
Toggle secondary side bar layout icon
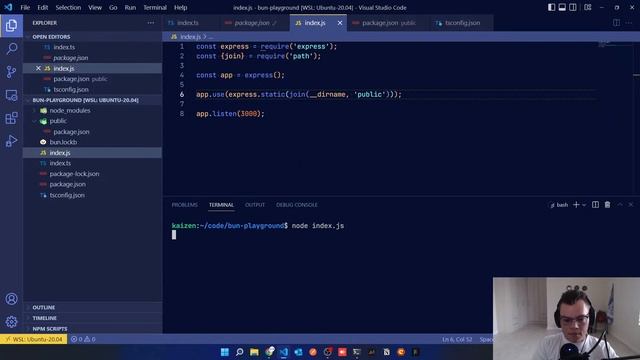pyautogui.click(x=573, y=7)
